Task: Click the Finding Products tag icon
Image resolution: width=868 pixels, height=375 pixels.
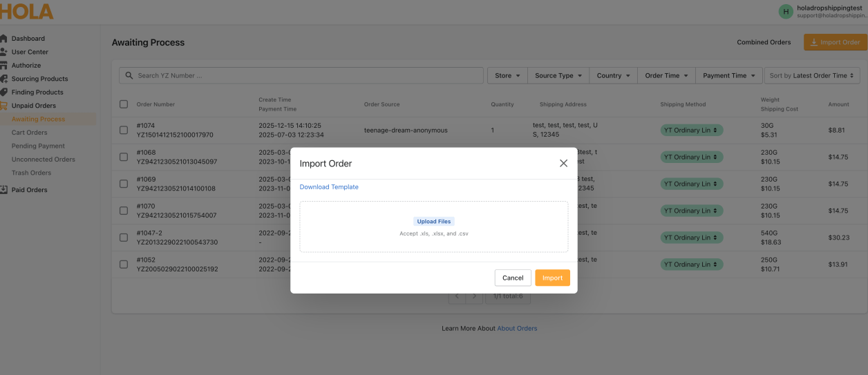Action: pyautogui.click(x=3, y=92)
